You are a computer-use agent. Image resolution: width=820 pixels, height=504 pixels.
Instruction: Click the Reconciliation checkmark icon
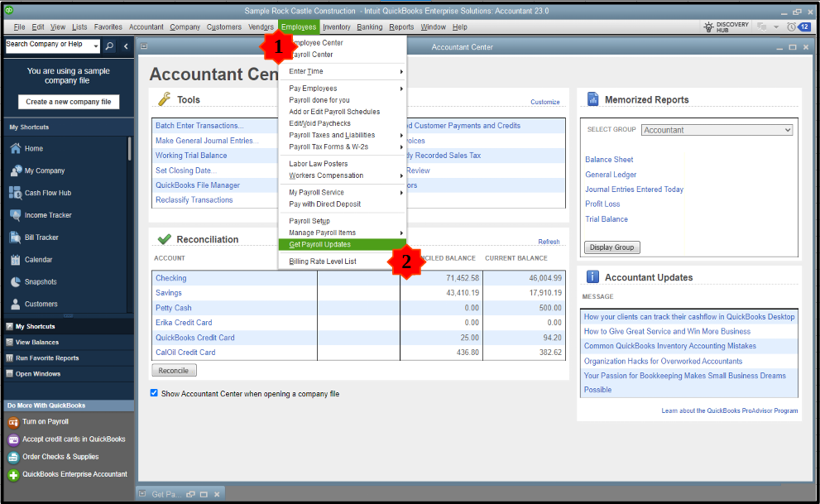[x=164, y=239]
